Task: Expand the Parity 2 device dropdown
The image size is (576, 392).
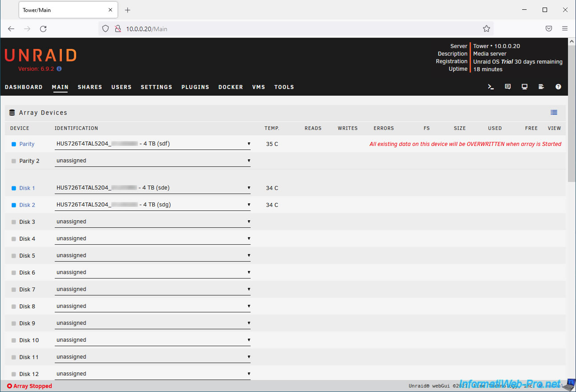Action: [x=152, y=161]
